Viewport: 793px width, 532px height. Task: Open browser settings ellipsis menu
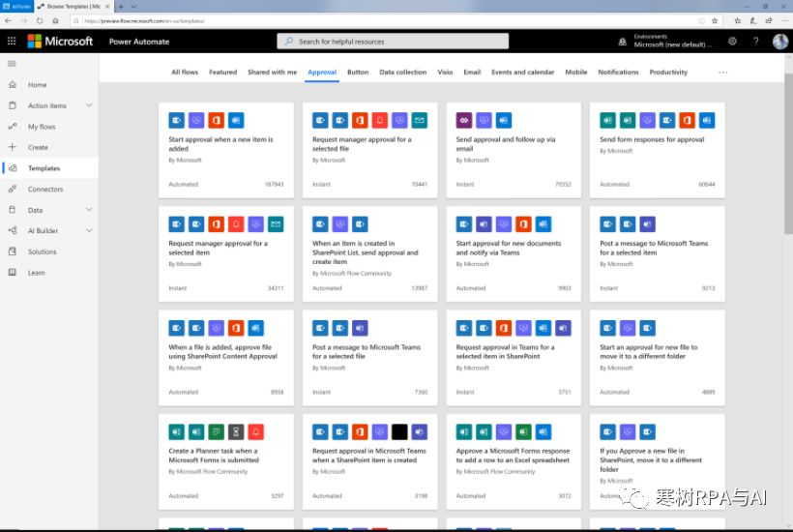[784, 20]
